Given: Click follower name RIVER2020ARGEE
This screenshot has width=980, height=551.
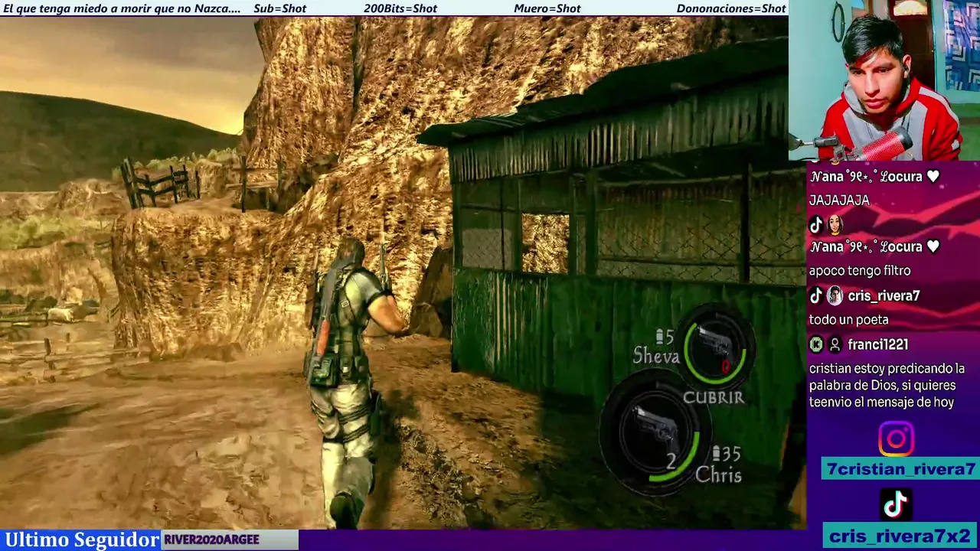Looking at the screenshot, I should pyautogui.click(x=211, y=540).
